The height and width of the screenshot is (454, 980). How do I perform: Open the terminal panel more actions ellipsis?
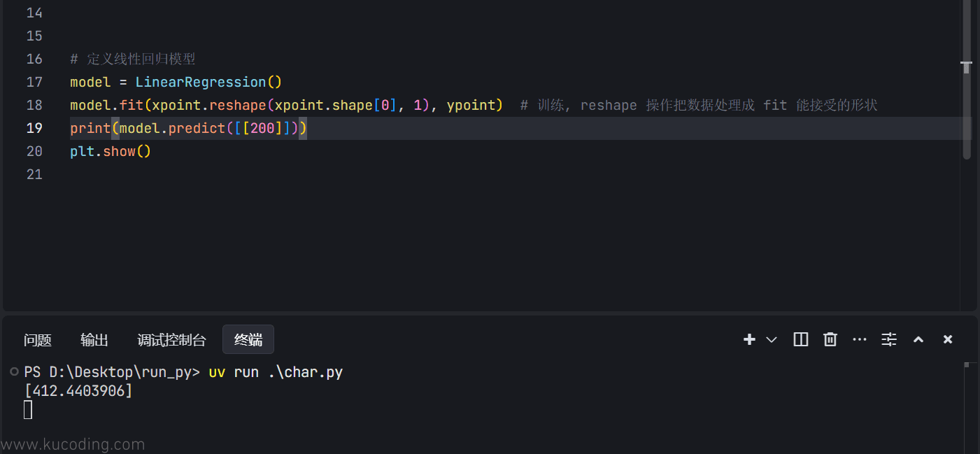coord(860,339)
